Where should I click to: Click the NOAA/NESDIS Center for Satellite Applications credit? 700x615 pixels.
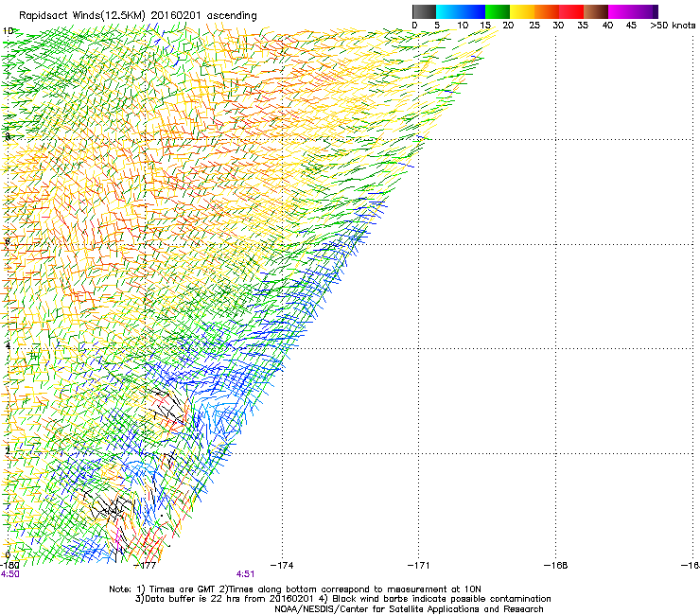coord(409,609)
